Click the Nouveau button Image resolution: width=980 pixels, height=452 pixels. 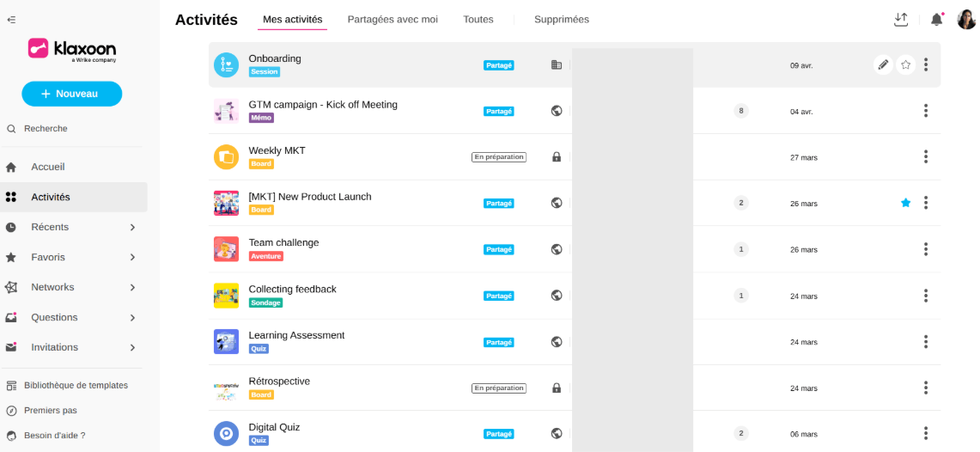[x=72, y=94]
